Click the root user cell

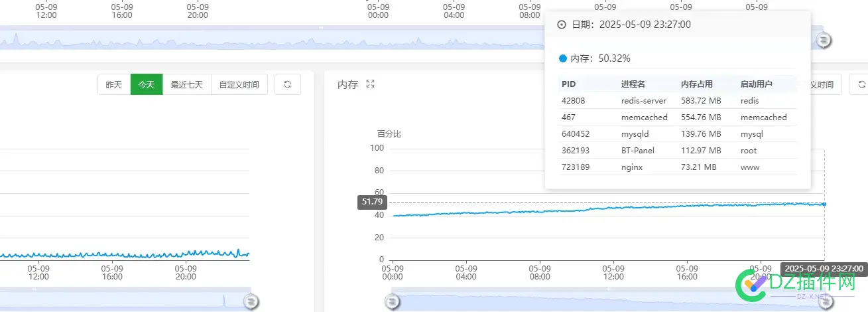[749, 151]
